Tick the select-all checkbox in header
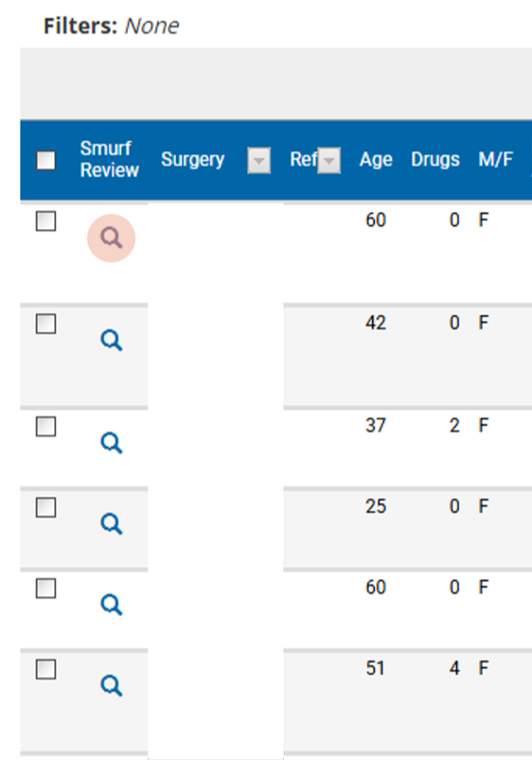 pyautogui.click(x=46, y=161)
